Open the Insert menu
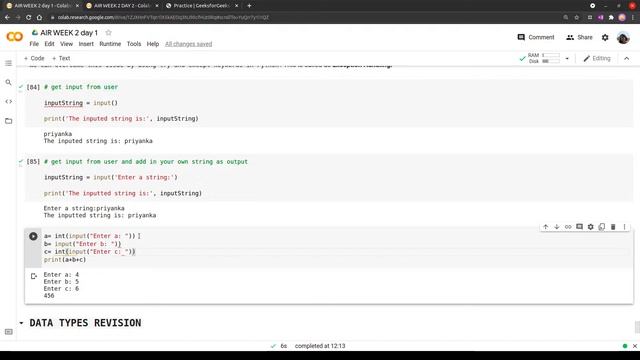The width and height of the screenshot is (640, 360). 86,44
